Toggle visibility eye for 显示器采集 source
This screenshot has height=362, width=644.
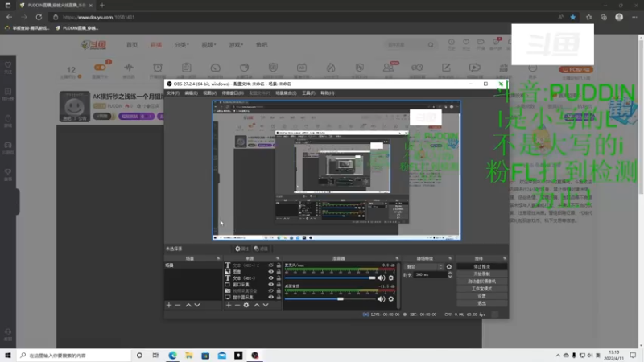270,297
